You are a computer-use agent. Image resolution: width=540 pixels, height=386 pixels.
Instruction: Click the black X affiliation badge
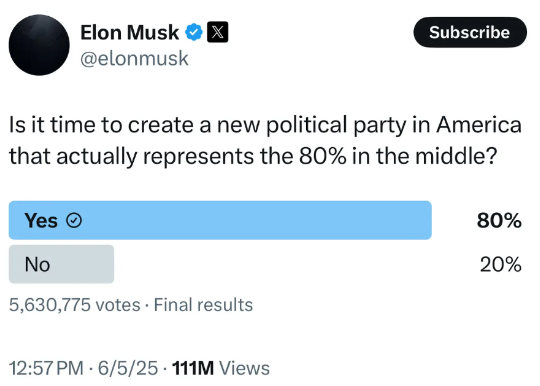217,32
